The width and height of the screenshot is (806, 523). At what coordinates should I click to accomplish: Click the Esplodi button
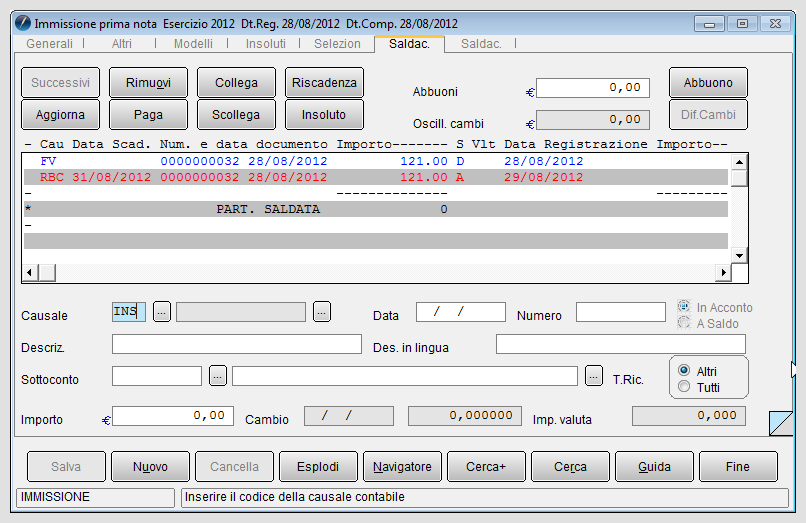click(x=318, y=466)
